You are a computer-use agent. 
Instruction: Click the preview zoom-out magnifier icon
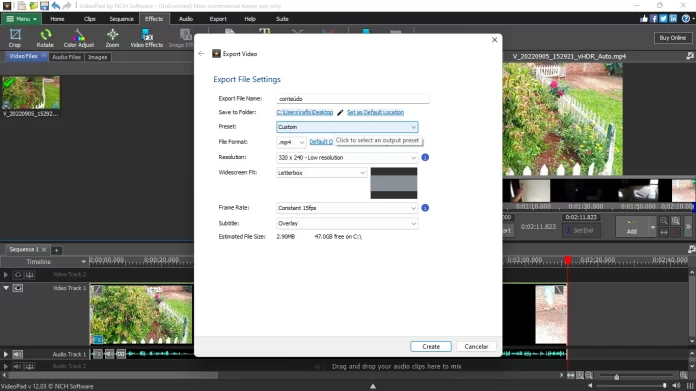coord(664,221)
